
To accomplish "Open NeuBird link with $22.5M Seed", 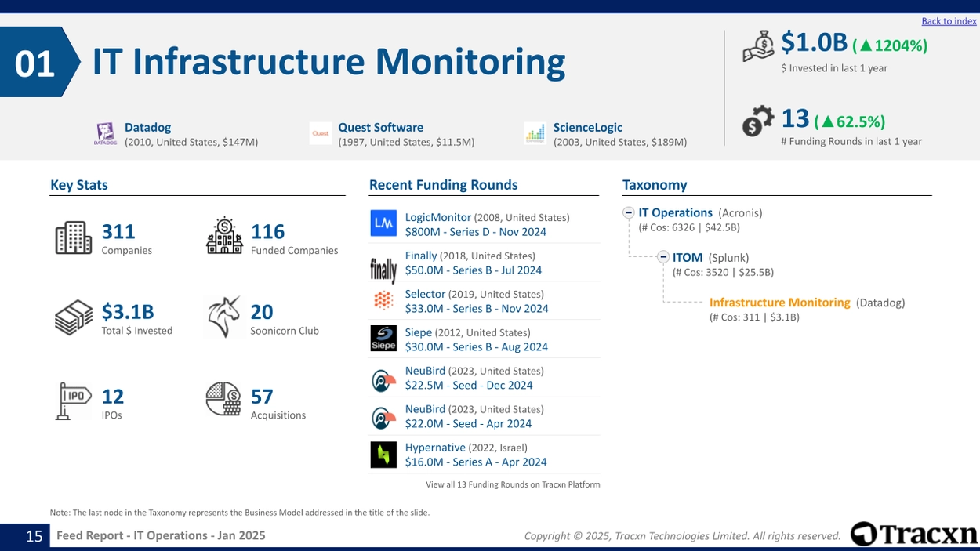I will pyautogui.click(x=425, y=371).
